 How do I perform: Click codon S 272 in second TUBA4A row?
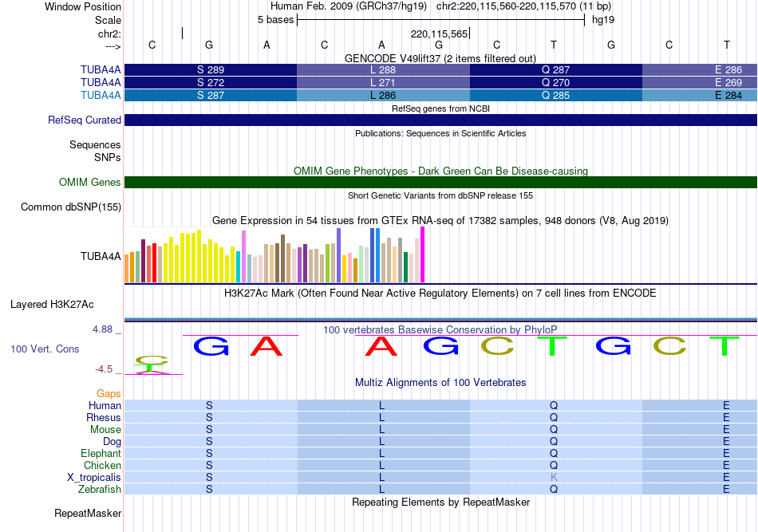211,83
